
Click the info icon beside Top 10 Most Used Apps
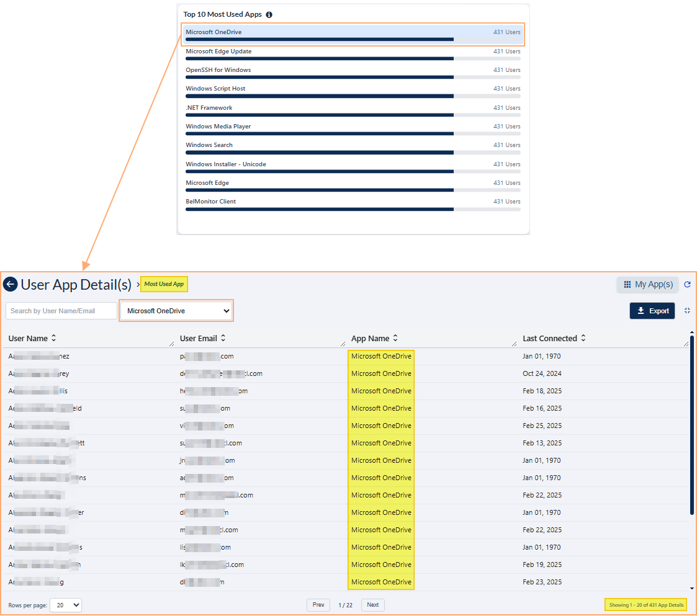269,14
